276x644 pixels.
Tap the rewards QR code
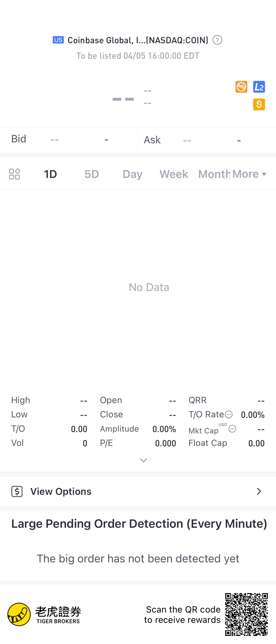[246, 614]
